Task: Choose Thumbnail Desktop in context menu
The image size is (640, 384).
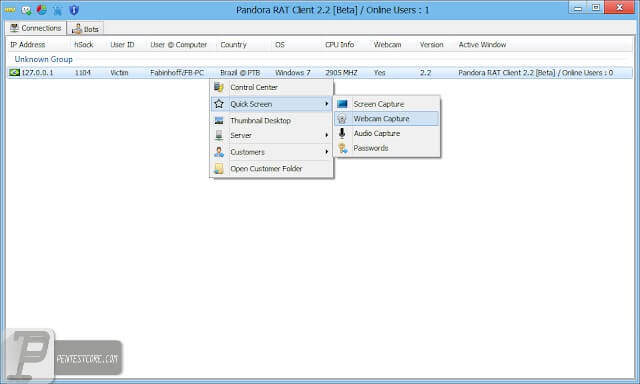Action: (272, 121)
